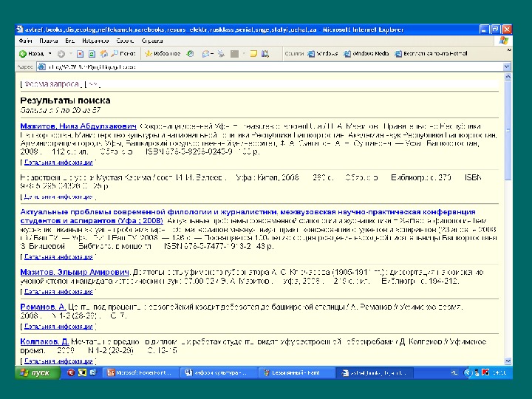Open Favorites (Избранное) star button
This screenshot has width=532, height=399.
tap(162, 54)
